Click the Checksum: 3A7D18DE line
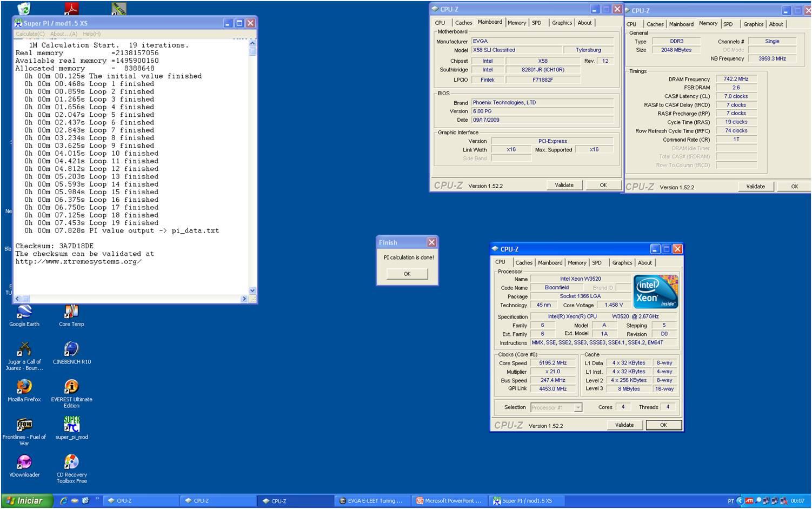 (54, 246)
